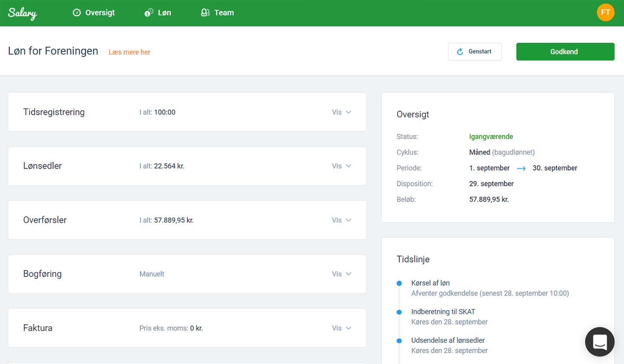Image resolution: width=624 pixels, height=364 pixels.
Task: Click the 100:00 total hours value
Action: [165, 112]
